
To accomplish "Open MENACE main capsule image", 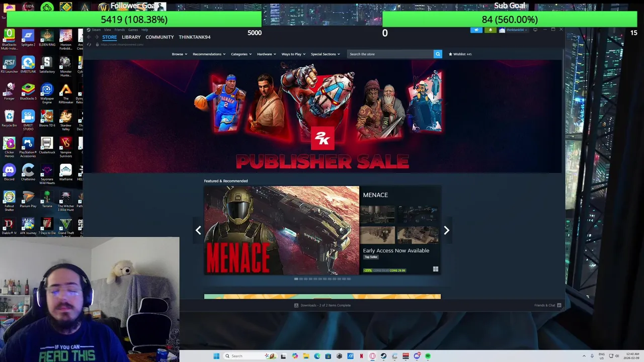I will [282, 230].
